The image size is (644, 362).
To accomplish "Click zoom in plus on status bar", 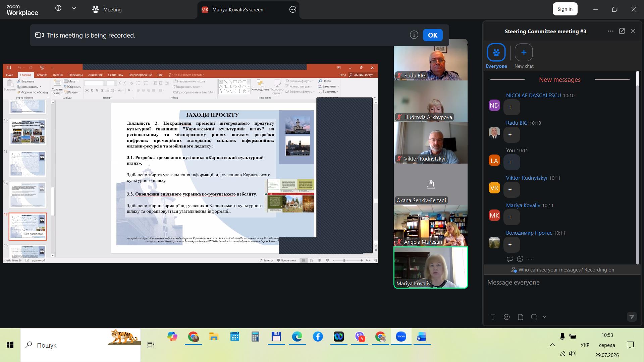I will coord(362,260).
